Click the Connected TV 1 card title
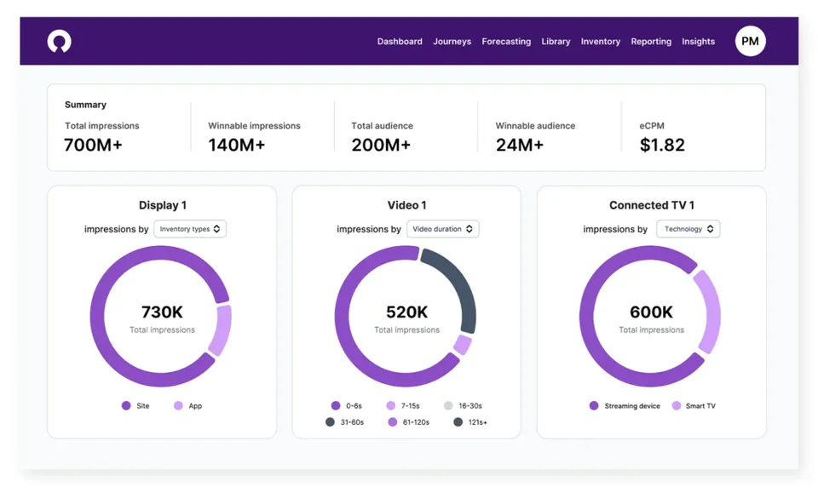This screenshot has height=504, width=818. click(x=652, y=205)
